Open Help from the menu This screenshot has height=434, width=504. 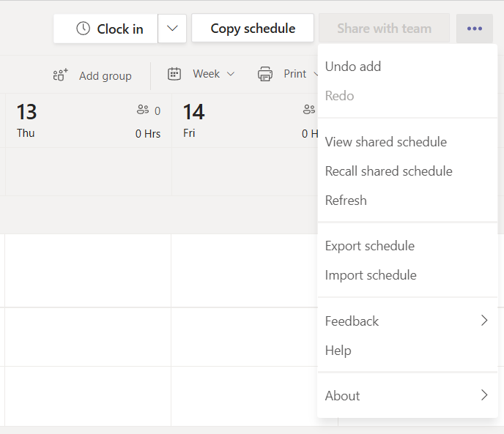coord(338,351)
